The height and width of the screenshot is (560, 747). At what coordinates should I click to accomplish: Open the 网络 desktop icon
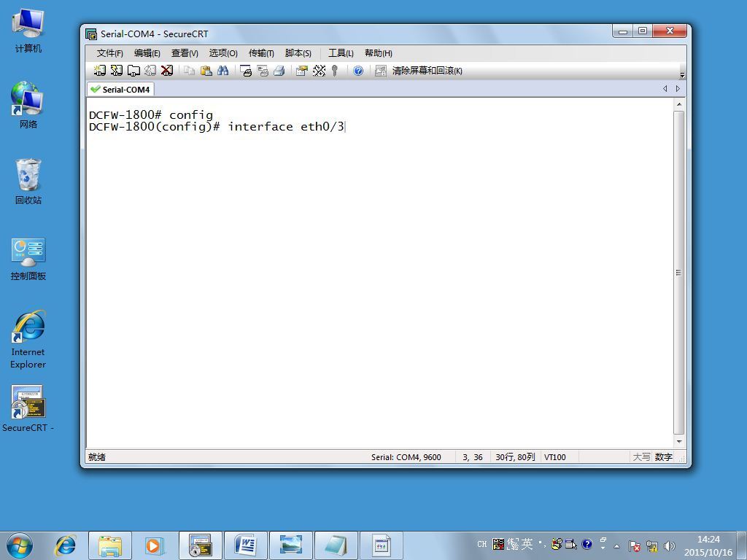pyautogui.click(x=28, y=105)
